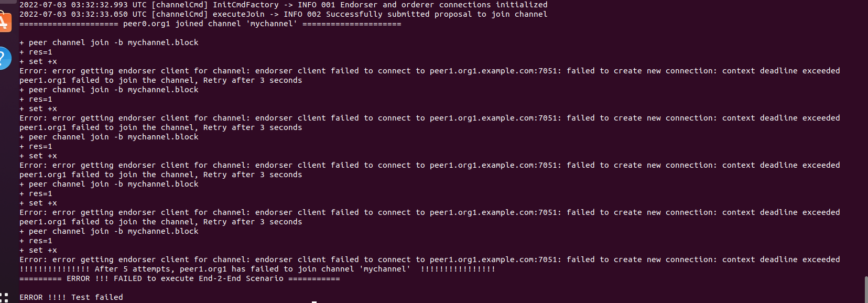This screenshot has height=303, width=868.
Task: Click the 03:32:33.050 timestamp
Action: click(100, 14)
